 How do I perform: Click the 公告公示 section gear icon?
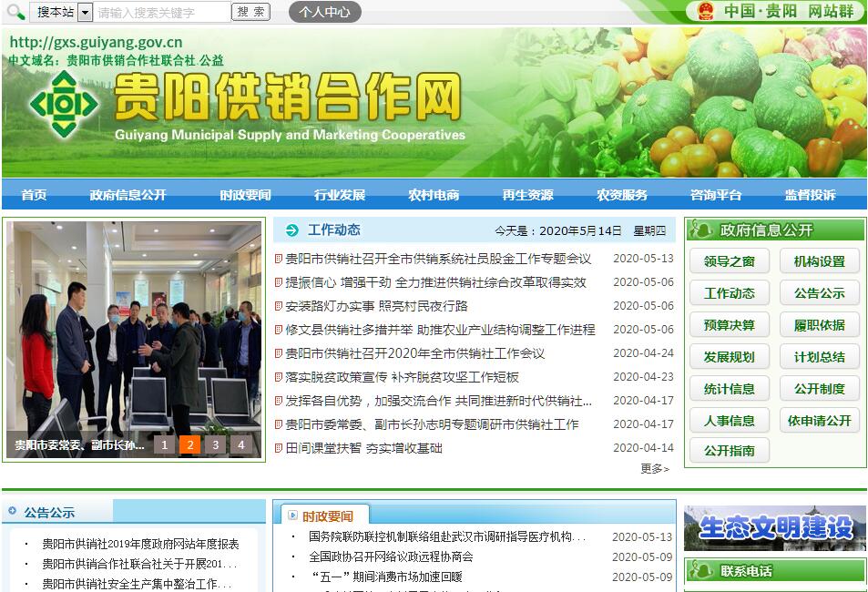pos(13,512)
